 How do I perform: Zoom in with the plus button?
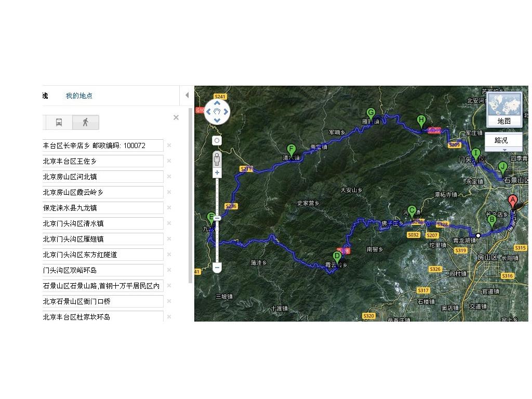(217, 172)
